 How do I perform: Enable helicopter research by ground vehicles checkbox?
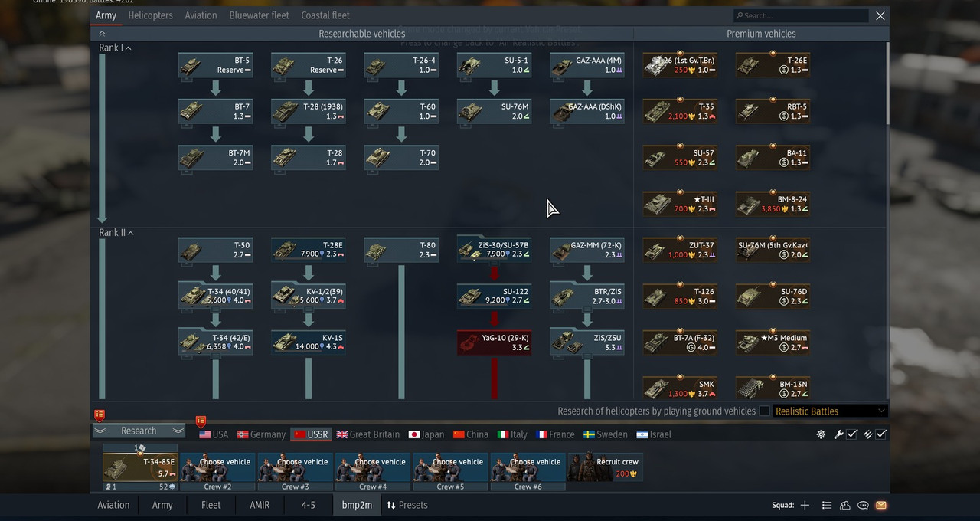click(764, 411)
